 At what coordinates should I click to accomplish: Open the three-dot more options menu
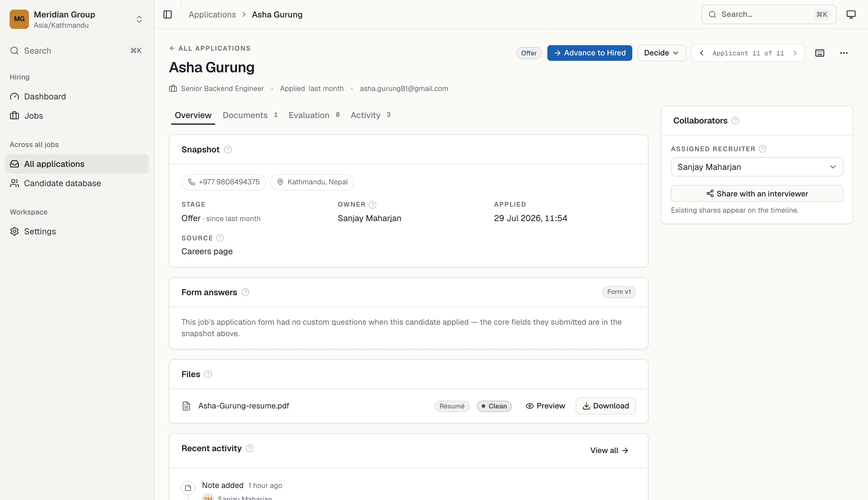(844, 53)
